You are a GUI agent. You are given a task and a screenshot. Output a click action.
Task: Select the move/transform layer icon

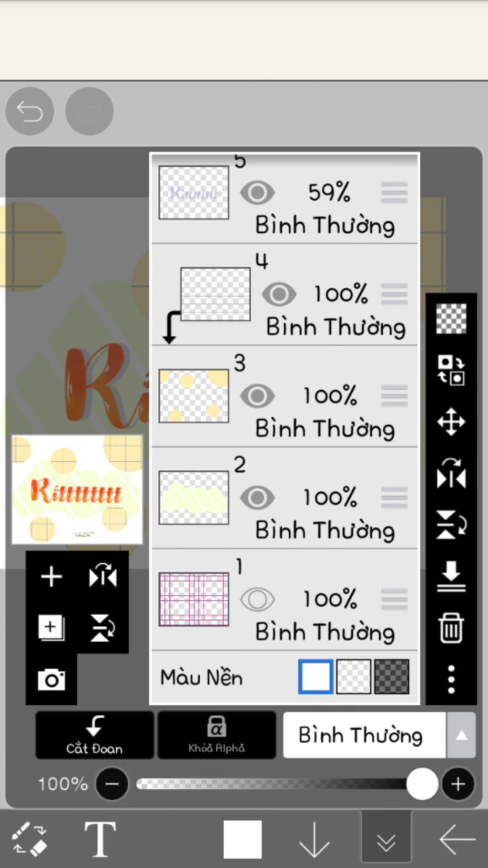451,422
